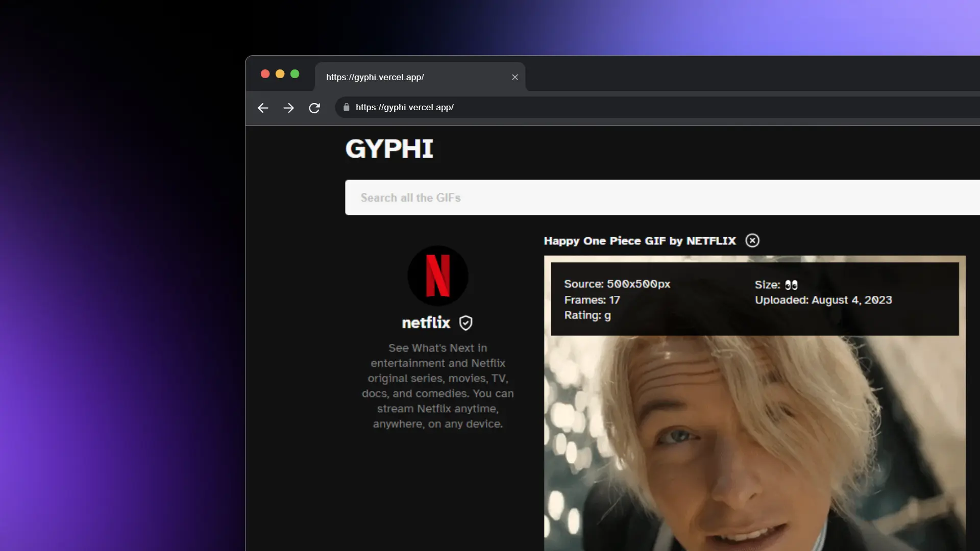This screenshot has width=980, height=551.
Task: Click the eyes emoji beside Size
Action: [792, 285]
